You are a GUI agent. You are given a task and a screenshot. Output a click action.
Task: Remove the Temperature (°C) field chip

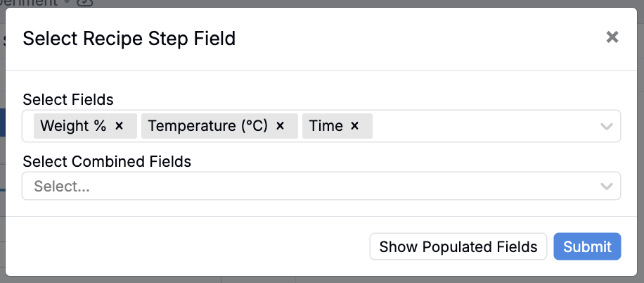point(281,126)
